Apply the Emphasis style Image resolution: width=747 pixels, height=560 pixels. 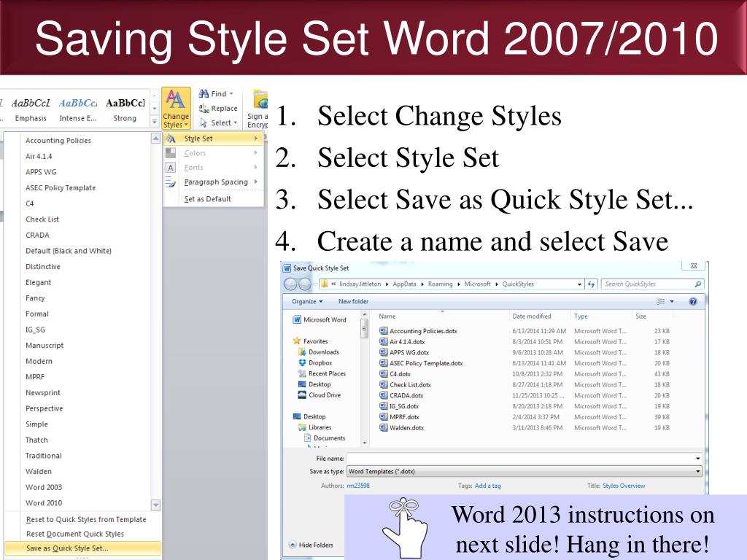(x=31, y=110)
